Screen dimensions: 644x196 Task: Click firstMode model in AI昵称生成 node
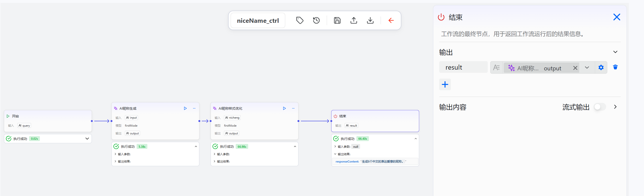[x=131, y=125]
